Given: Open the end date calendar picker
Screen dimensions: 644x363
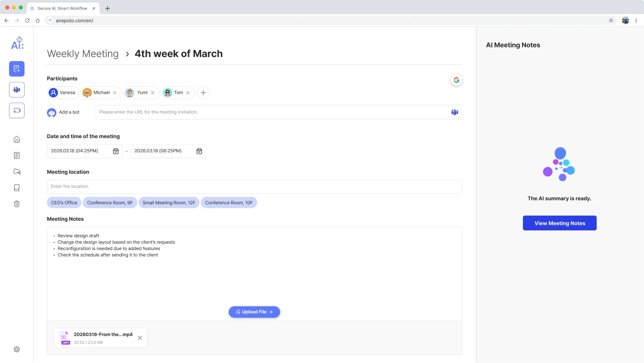Looking at the screenshot, I should (x=199, y=151).
